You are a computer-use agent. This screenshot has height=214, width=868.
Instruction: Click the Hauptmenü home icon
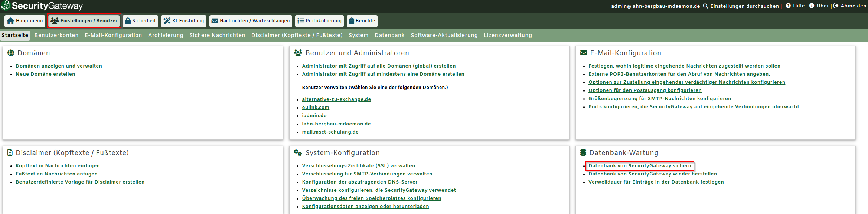coord(10,21)
